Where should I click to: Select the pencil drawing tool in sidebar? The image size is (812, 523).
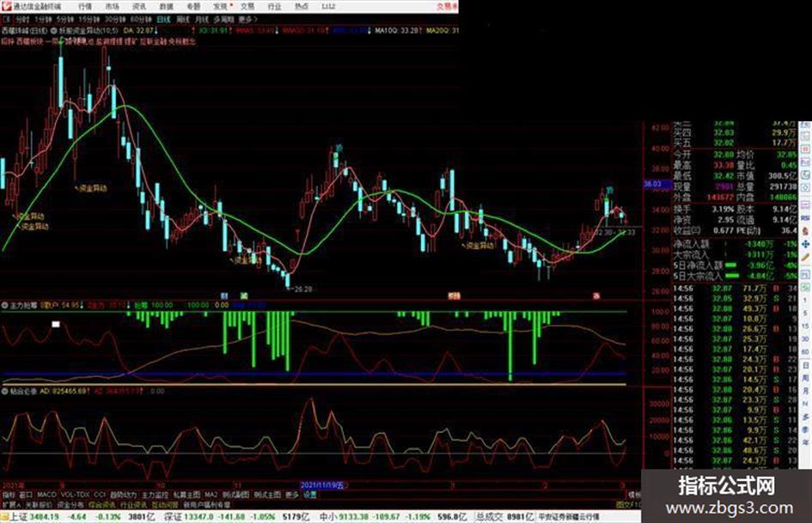point(805,258)
